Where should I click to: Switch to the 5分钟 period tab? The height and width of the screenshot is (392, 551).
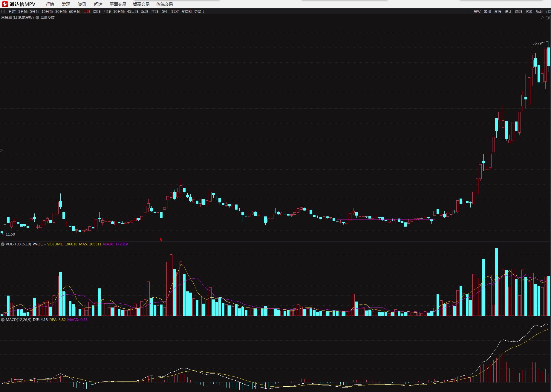pos(34,12)
